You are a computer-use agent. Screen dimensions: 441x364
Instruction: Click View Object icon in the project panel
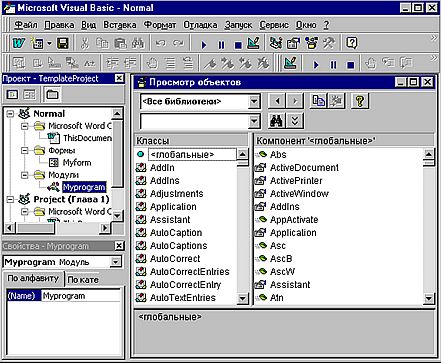tap(29, 95)
